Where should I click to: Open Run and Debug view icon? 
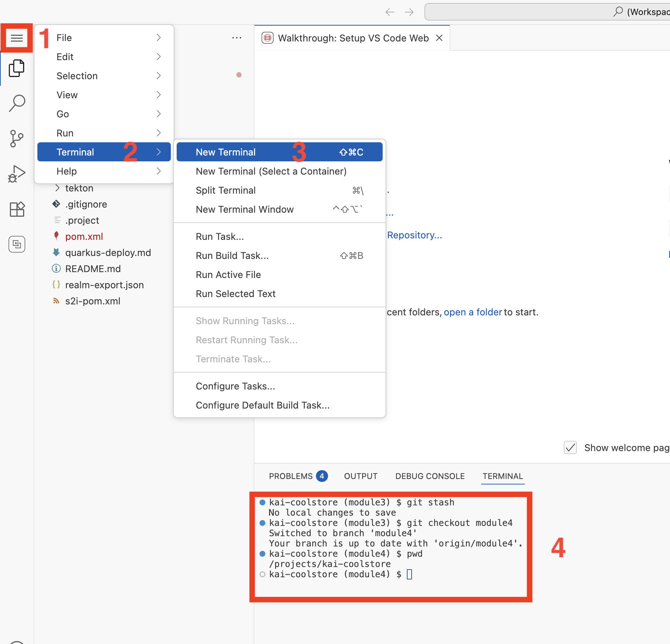[17, 174]
